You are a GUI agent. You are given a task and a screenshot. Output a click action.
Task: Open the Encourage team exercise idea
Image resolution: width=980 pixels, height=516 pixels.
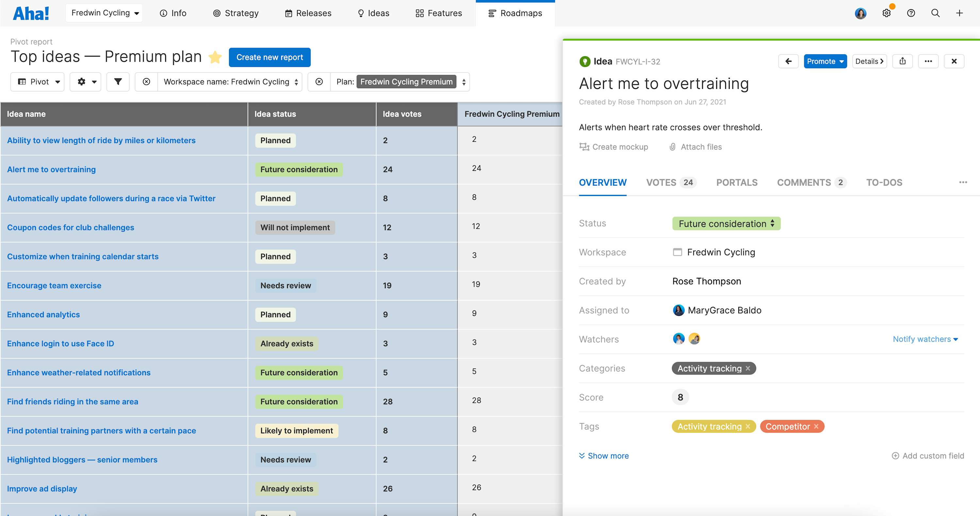(x=54, y=285)
